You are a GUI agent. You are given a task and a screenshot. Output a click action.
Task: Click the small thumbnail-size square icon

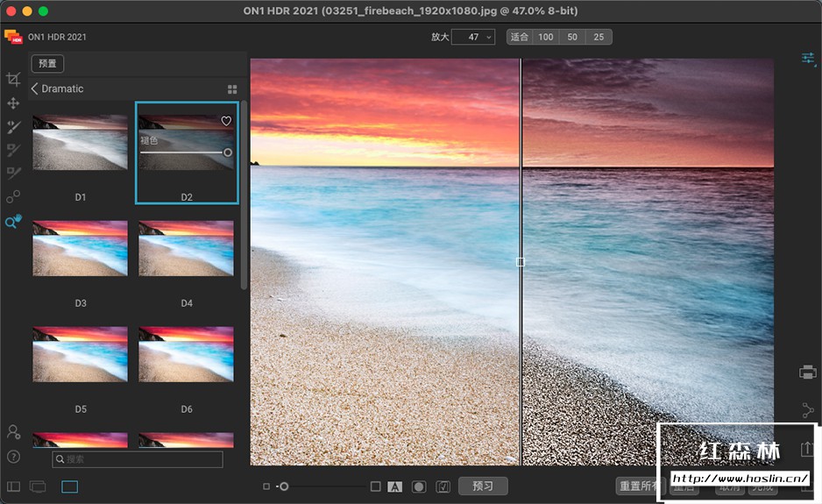(266, 486)
